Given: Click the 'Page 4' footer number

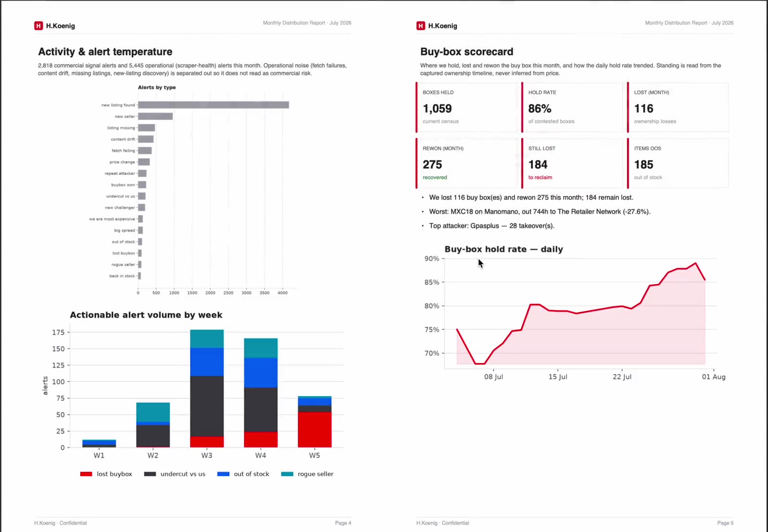Looking at the screenshot, I should point(343,523).
